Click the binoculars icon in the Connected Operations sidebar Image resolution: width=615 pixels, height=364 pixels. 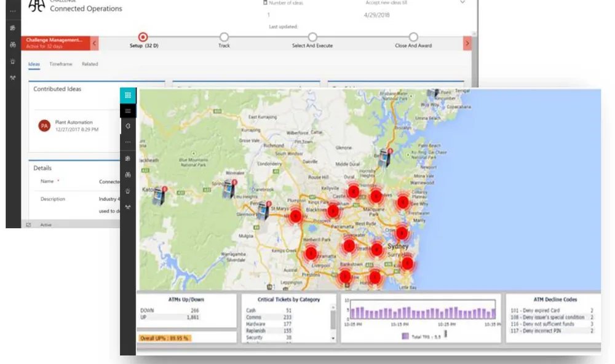(x=13, y=45)
